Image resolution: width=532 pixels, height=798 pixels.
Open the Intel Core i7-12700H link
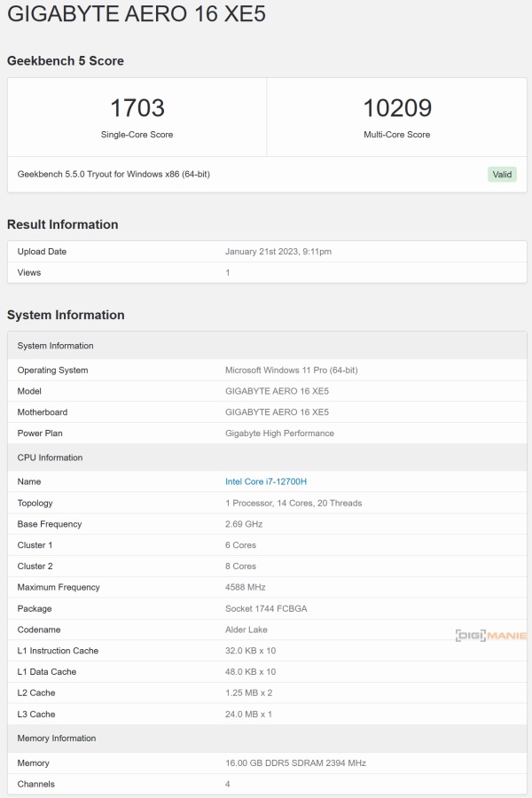click(x=266, y=481)
